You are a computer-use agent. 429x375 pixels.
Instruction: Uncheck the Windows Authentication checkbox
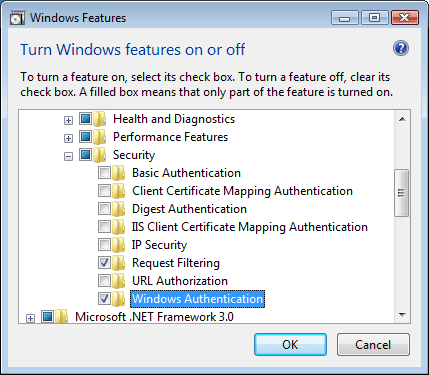[x=104, y=299]
